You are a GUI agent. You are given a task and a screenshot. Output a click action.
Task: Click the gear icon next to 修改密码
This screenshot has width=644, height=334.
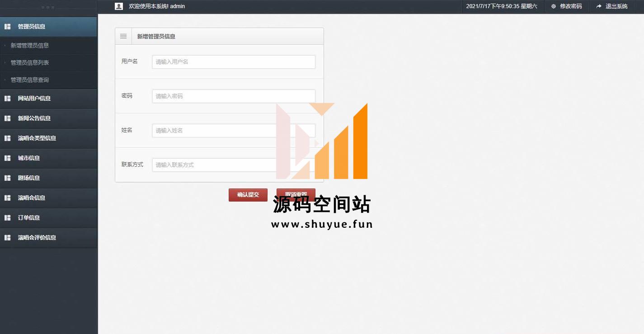pos(554,6)
